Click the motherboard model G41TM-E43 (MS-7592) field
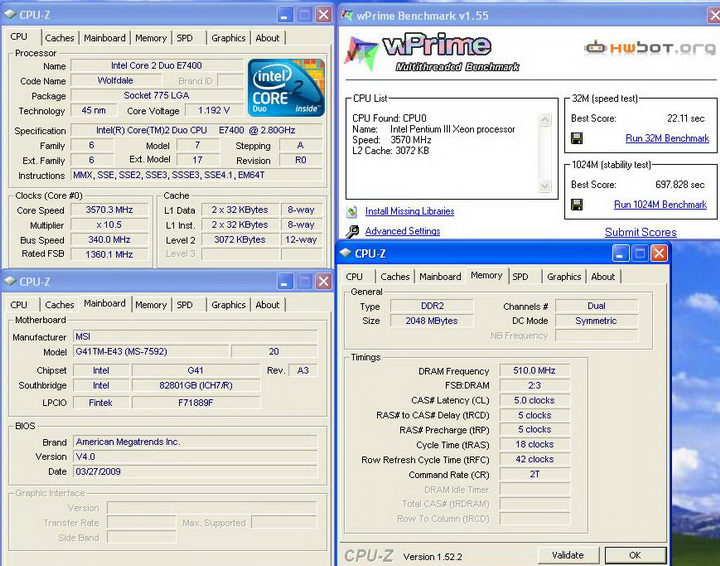Image resolution: width=720 pixels, height=566 pixels. (x=151, y=352)
